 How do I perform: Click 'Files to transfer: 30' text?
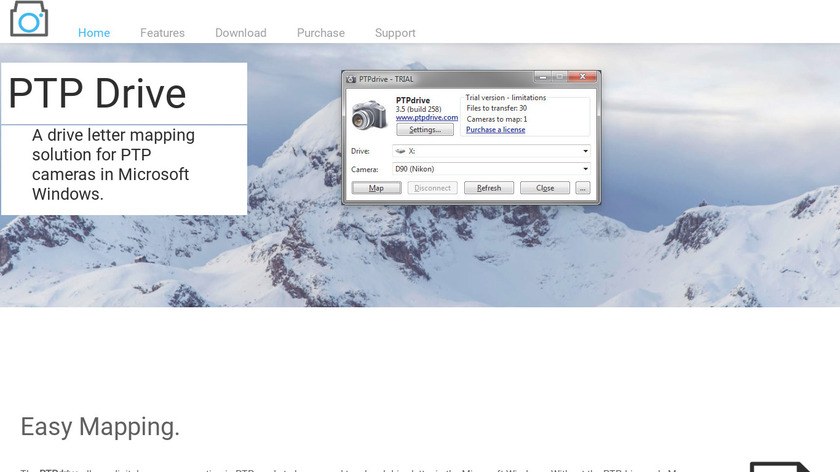click(496, 108)
